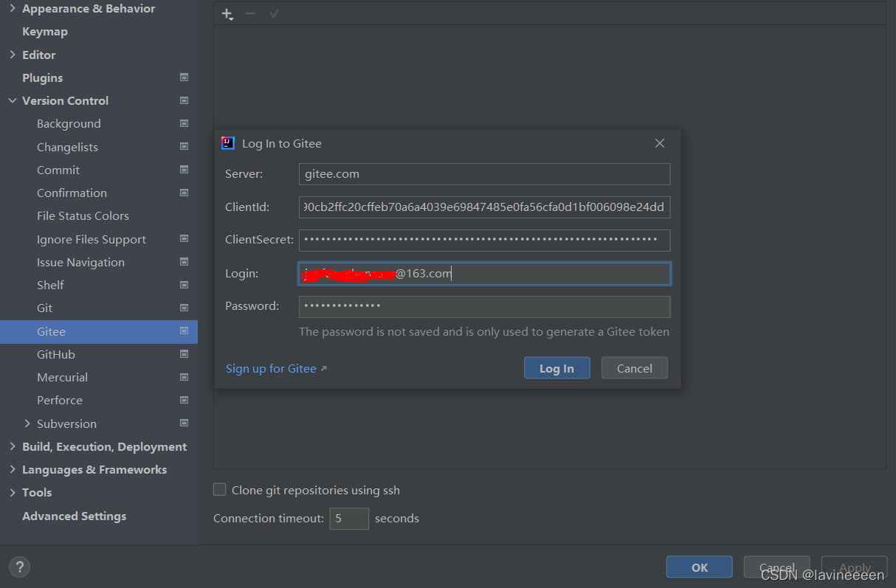Click project-level icon next to Ignore Files Support
The height and width of the screenshot is (588, 896).
pyautogui.click(x=184, y=239)
